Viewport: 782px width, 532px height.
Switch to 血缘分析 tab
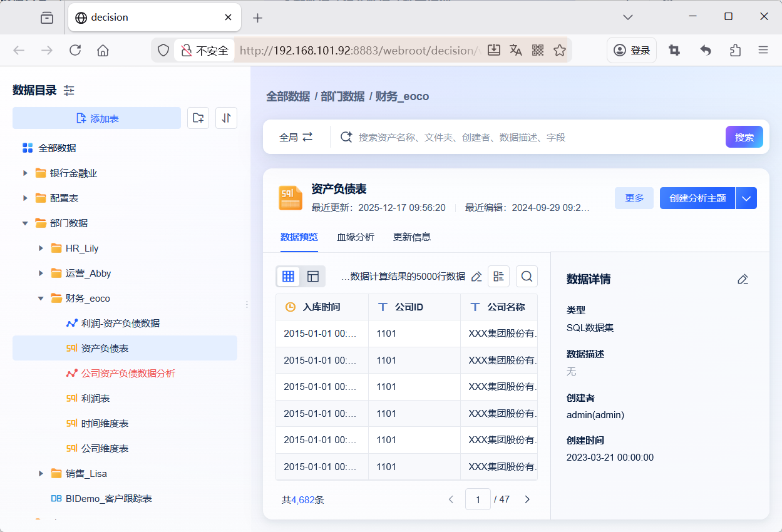(x=356, y=237)
